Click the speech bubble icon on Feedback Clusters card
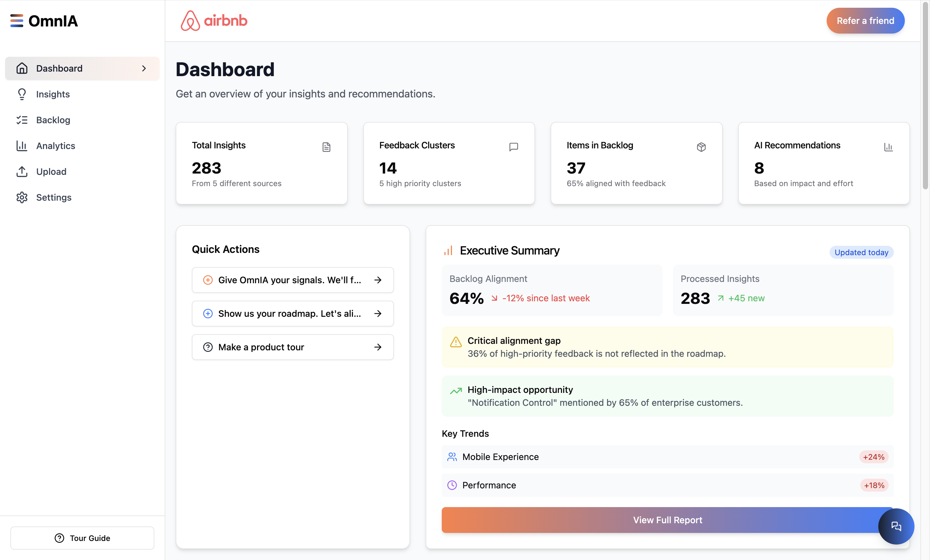The width and height of the screenshot is (930, 560). click(x=514, y=147)
